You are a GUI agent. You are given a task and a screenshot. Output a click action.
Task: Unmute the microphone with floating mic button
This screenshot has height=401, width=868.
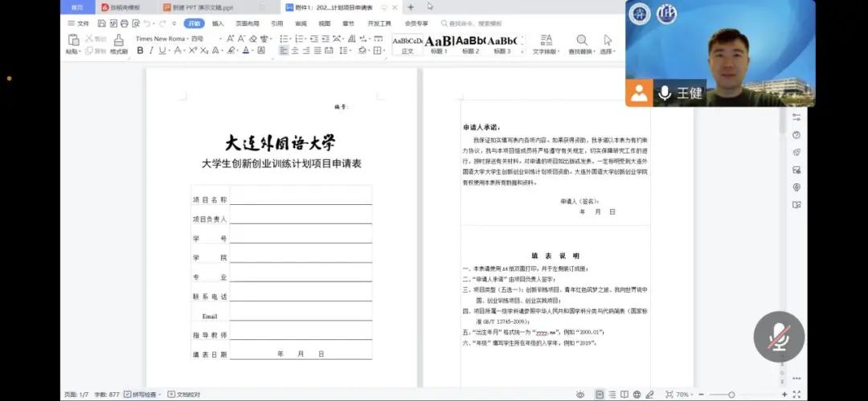pos(778,336)
